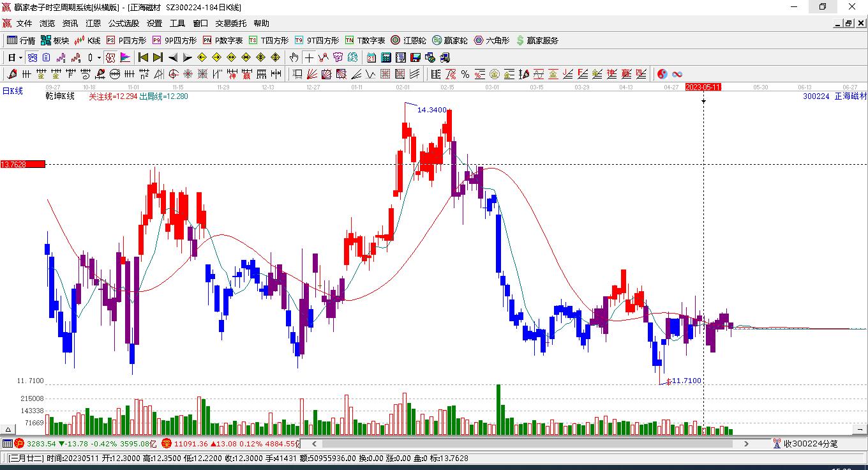Select the red pencil drawing tool
The height and width of the screenshot is (470, 868).
[12, 74]
